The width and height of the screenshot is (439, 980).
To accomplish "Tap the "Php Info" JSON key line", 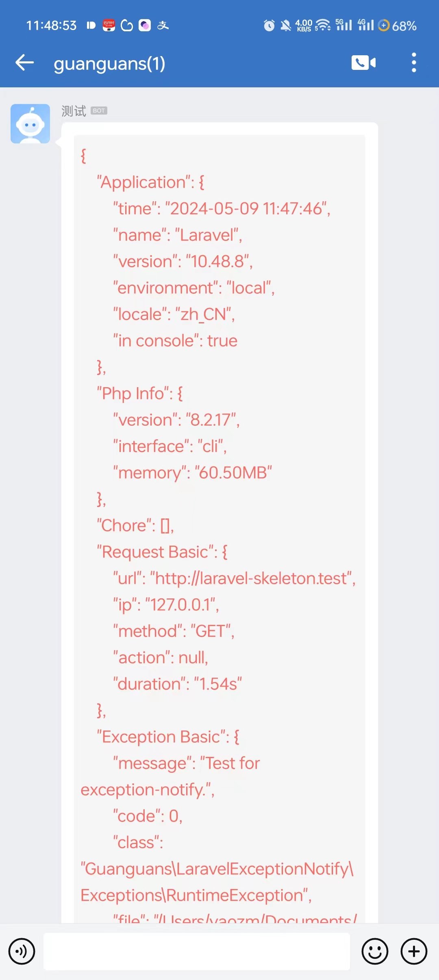I will click(x=140, y=393).
